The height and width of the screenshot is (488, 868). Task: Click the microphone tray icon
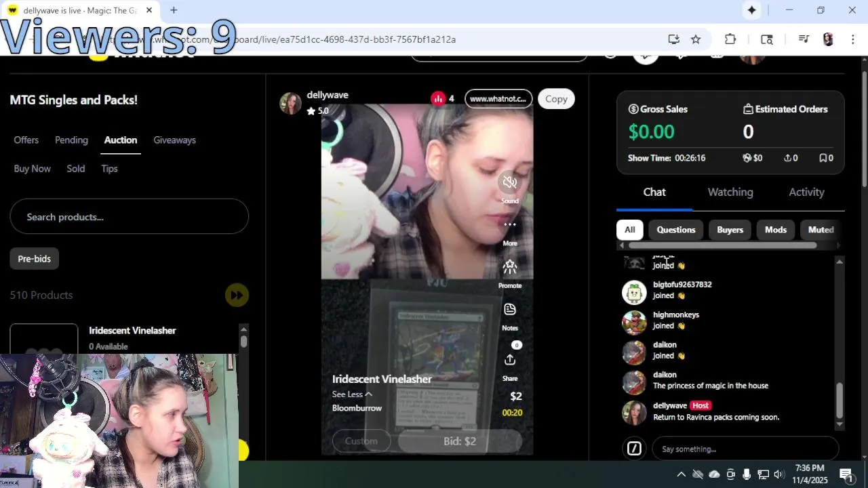(747, 474)
